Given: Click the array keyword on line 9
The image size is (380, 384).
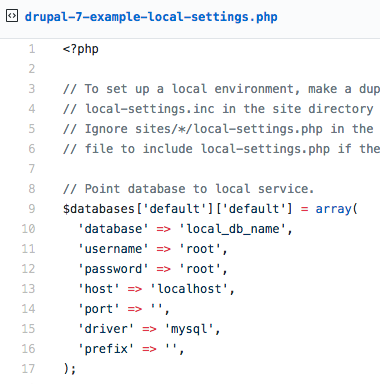Looking at the screenshot, I should tap(333, 209).
